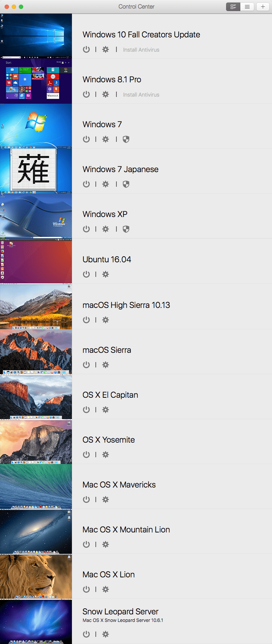Click the Mavericks wave thumbnail
This screenshot has width=272, height=644.
[x=36, y=486]
